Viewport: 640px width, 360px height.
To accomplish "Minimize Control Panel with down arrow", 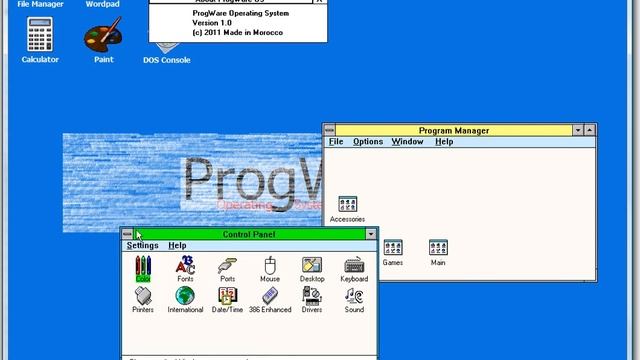I will (371, 234).
